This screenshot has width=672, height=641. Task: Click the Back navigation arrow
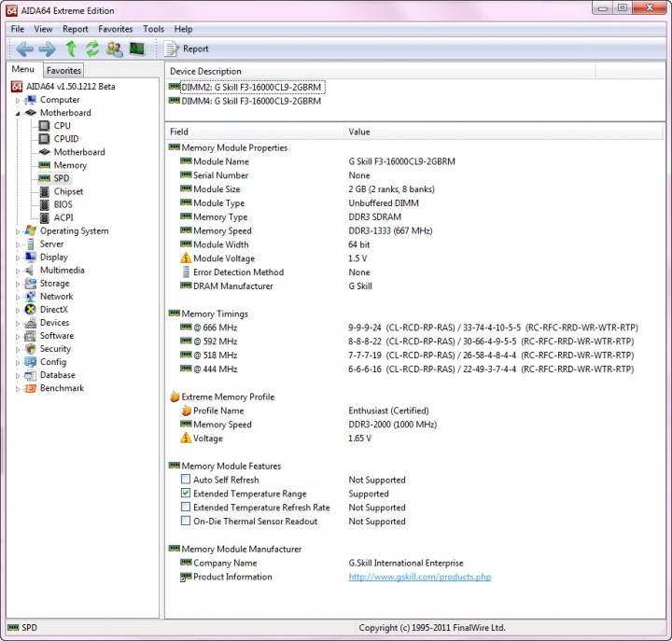[25, 49]
